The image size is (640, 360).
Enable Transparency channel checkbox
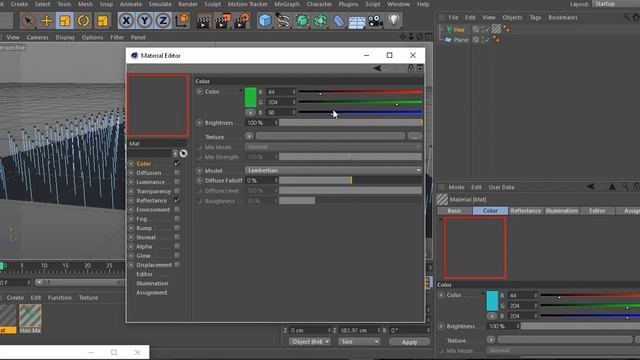177,191
